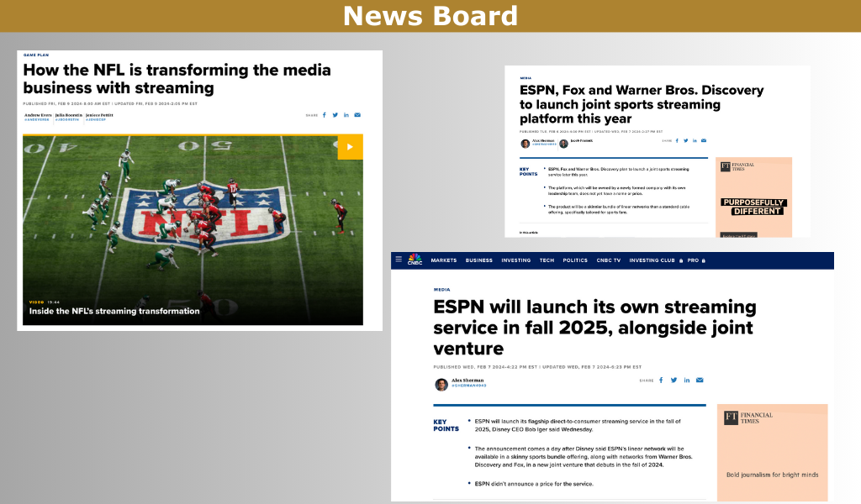The width and height of the screenshot is (861, 504).
Task: Share the NFL streaming article on LinkedIn
Action: click(346, 115)
